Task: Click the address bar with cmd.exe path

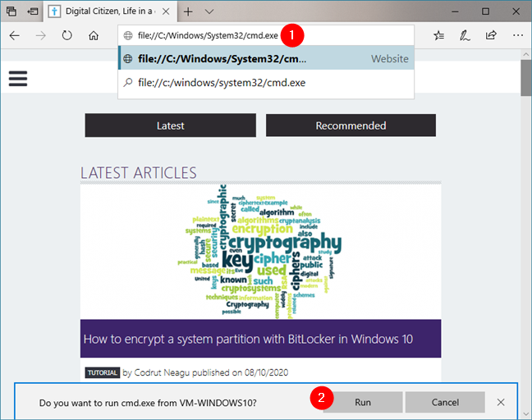Action: click(x=266, y=35)
